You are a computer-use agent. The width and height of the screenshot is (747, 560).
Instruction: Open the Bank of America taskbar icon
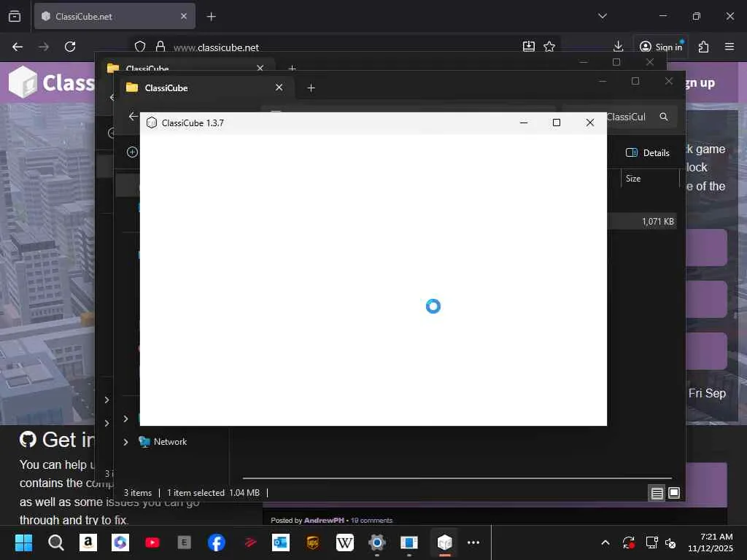pyautogui.click(x=249, y=542)
